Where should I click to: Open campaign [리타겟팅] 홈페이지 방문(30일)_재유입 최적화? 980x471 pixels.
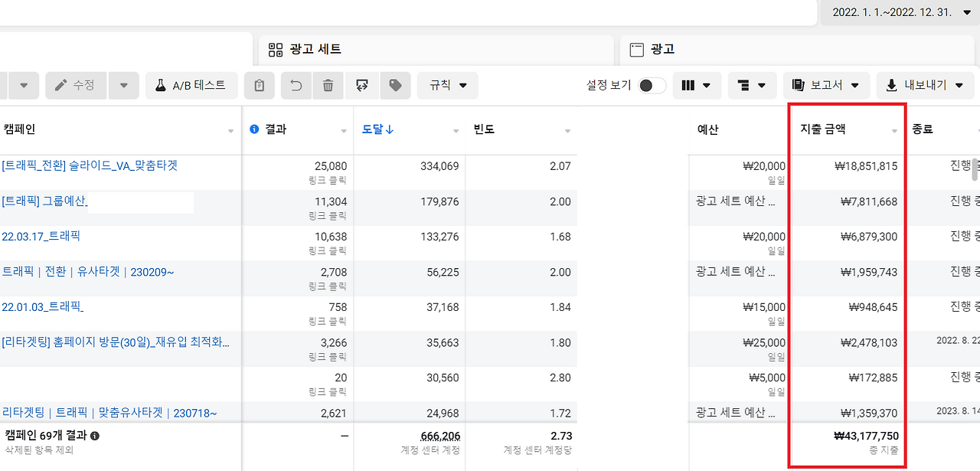pos(115,342)
